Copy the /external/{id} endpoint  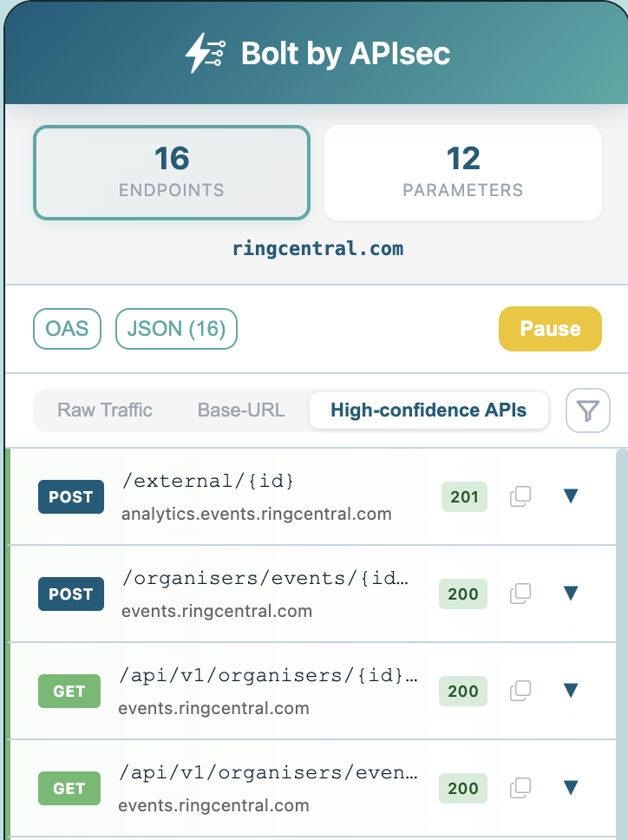pyautogui.click(x=520, y=496)
